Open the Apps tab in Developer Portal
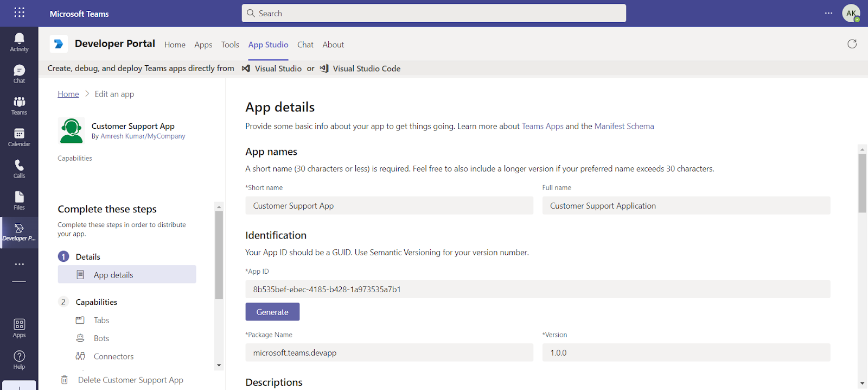Image resolution: width=868 pixels, height=390 pixels. coord(203,45)
